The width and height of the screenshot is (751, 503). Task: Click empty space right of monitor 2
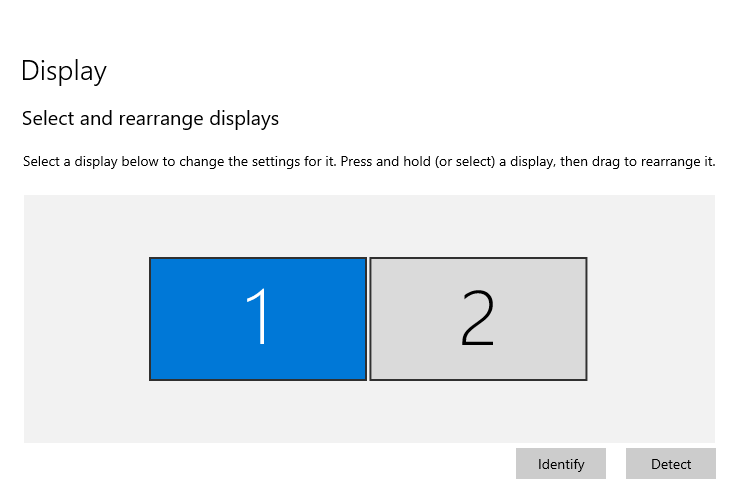pos(651,319)
